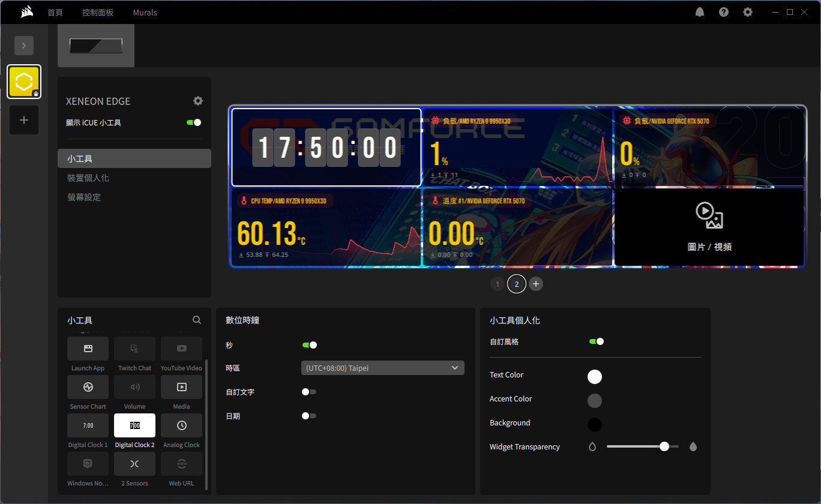Select the 小工具 sidebar tab

pyautogui.click(x=134, y=158)
